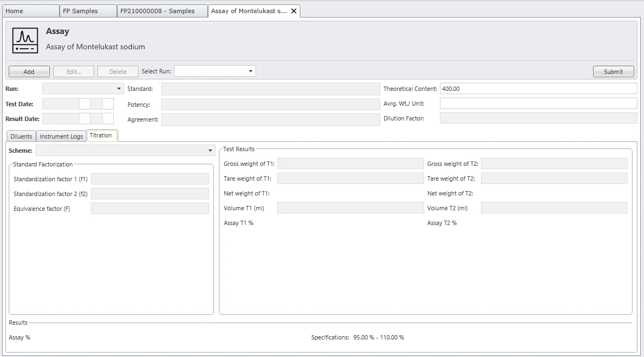Click the Add button

click(x=29, y=72)
